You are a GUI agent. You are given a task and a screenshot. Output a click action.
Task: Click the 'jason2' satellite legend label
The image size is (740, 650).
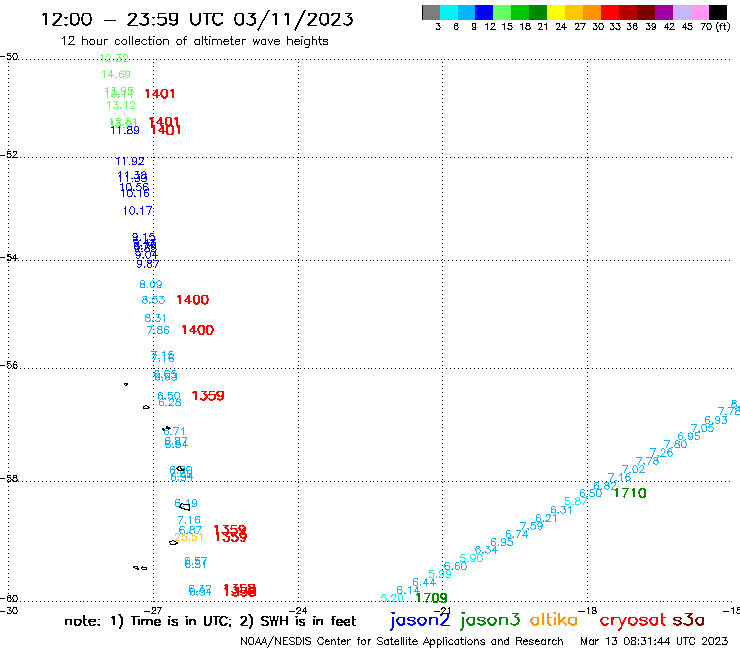pos(420,620)
